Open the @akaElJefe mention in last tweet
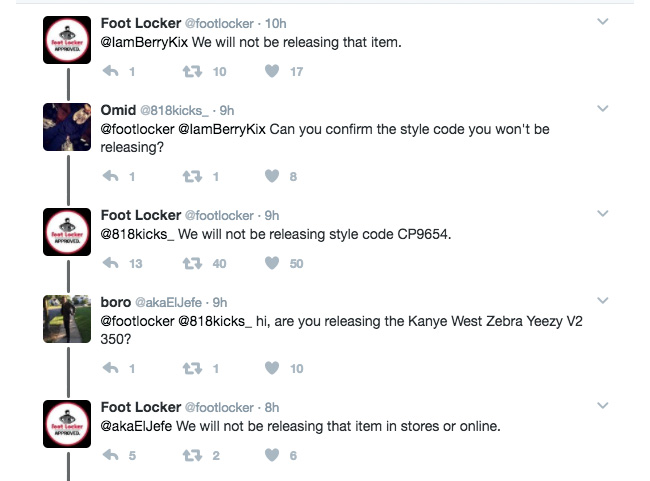This screenshot has width=650, height=481. click(138, 426)
